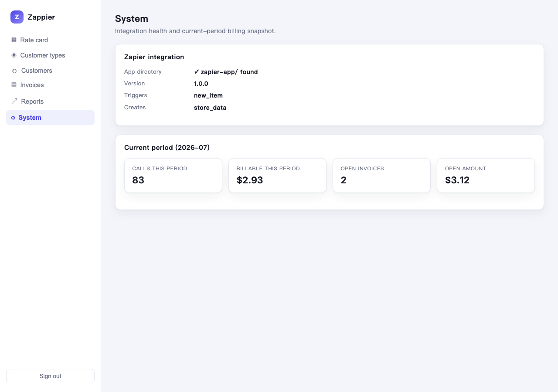
Task: Click the Open amount label
Action: [466, 169]
